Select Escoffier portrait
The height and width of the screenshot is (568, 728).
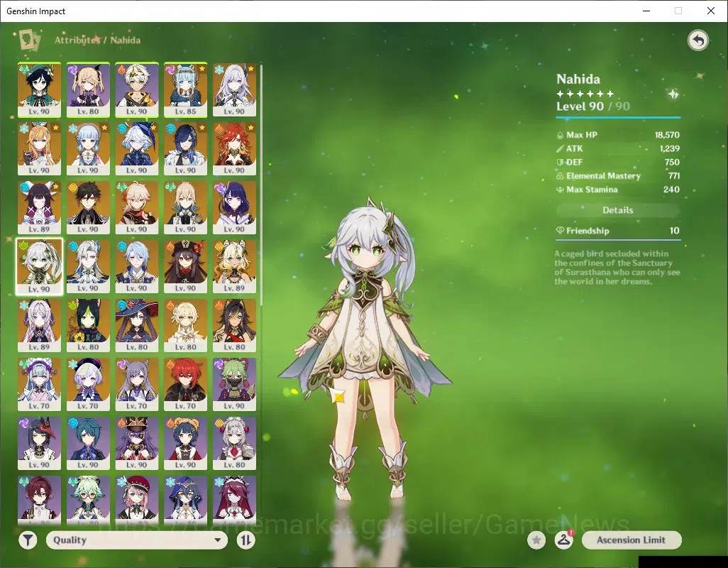40,148
